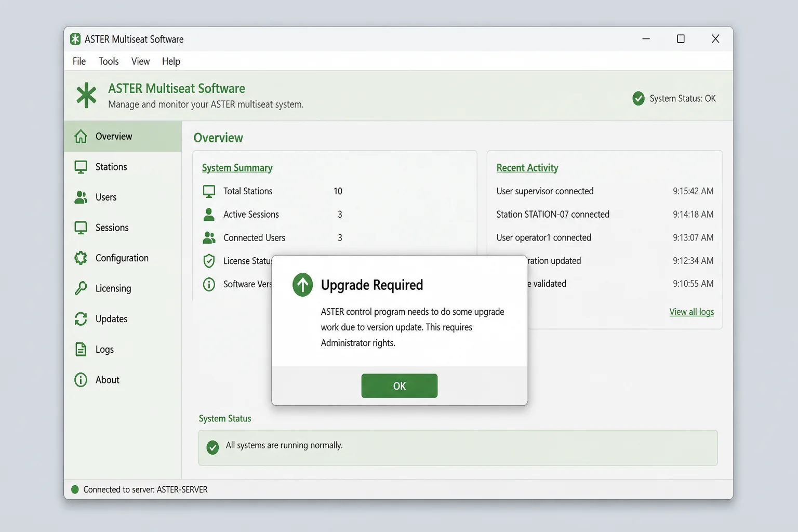Click 'Connected to server: ASTER-SERVER' status text
Viewport: 798px width, 532px height.
pyautogui.click(x=145, y=489)
